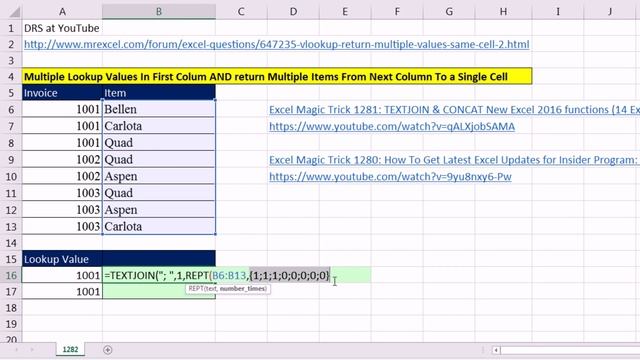Viewport: 640px width, 360px height.
Task: Click the 'Invoice' header cell
Action: (x=62, y=93)
